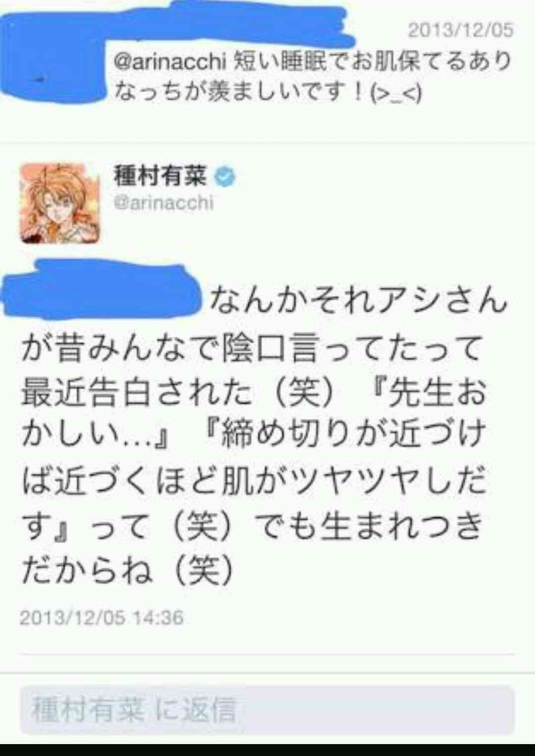The width and height of the screenshot is (535, 756).
Task: Select the gray @arinacchi handle under the name
Action: 163,203
